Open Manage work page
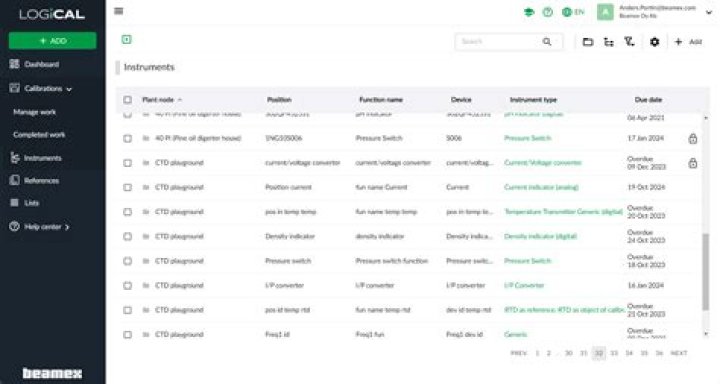Image resolution: width=720 pixels, height=384 pixels. (34, 112)
